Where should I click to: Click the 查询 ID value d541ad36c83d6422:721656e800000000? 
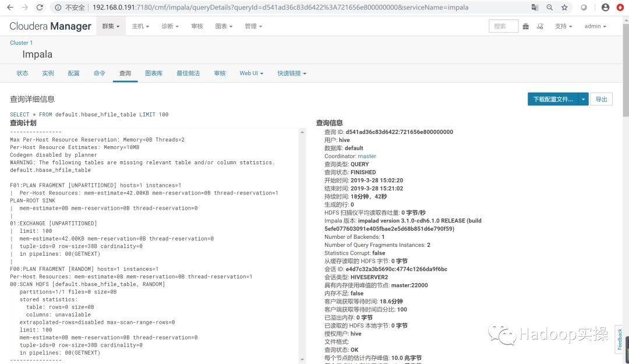399,132
